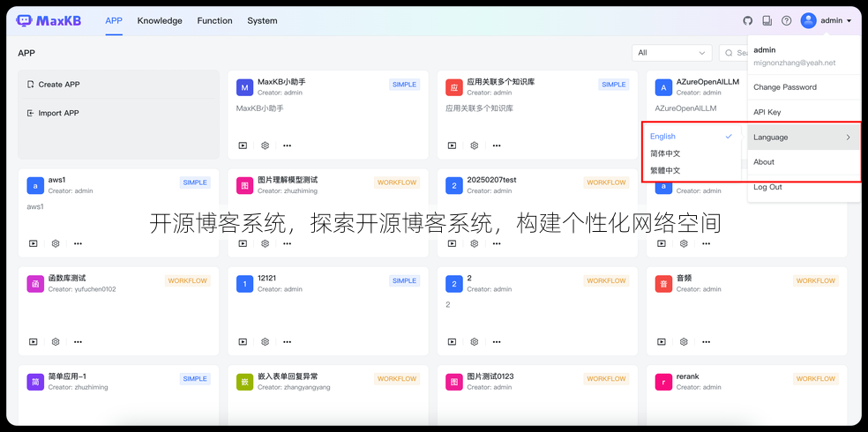Open the 20250207test app title
868x432 pixels.
(x=491, y=180)
